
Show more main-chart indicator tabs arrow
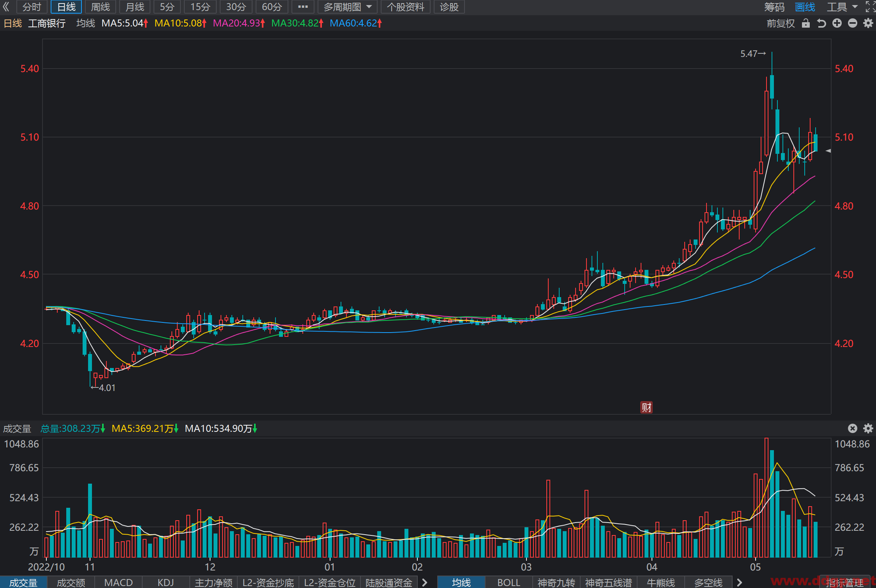tap(739, 583)
